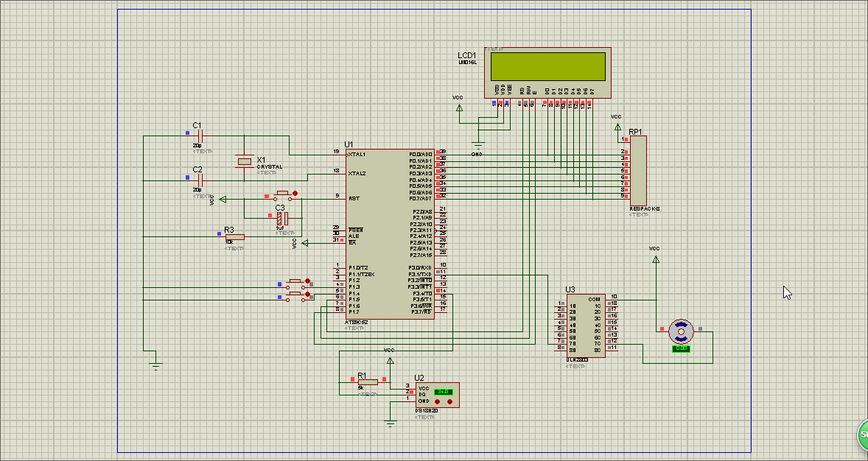The width and height of the screenshot is (868, 461).
Task: Click the motor's green value readout
Action: coord(681,348)
